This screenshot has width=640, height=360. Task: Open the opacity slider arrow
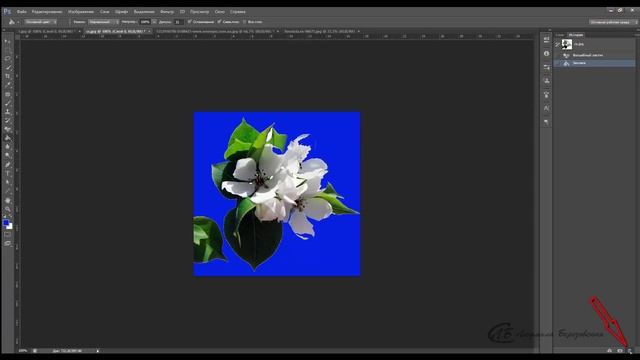tap(154, 22)
